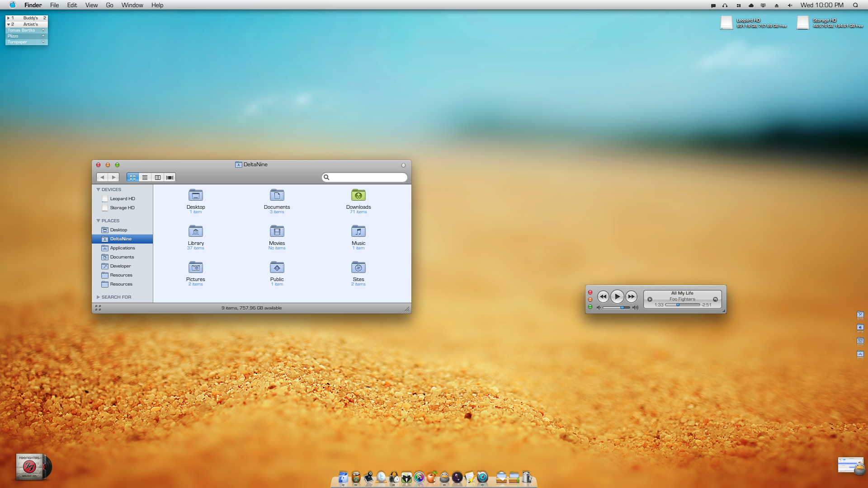This screenshot has height=488, width=868.
Task: Open the Twitter egg app in Dock
Action: pos(381,477)
